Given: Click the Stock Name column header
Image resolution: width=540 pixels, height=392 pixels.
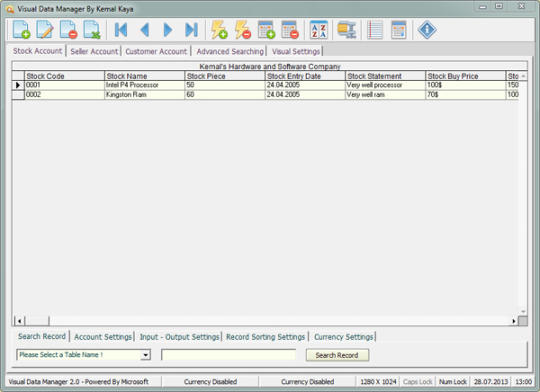Looking at the screenshot, I should tap(145, 76).
